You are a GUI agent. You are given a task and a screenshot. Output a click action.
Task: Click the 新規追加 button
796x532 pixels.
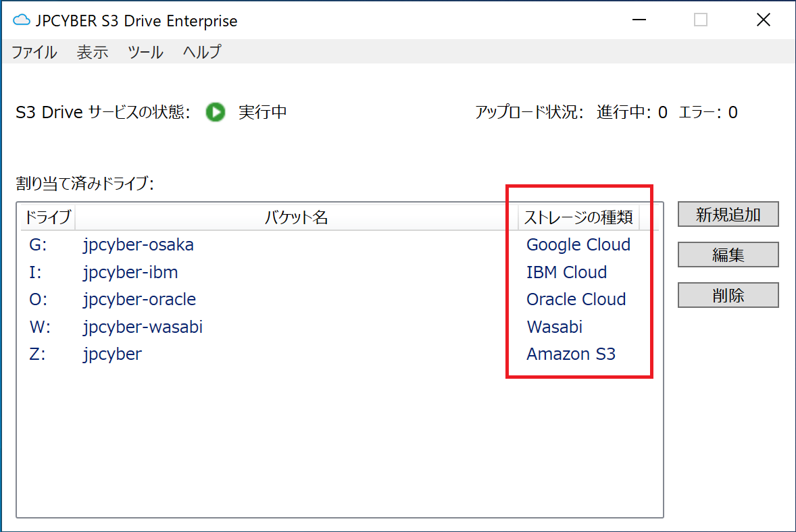coord(728,215)
